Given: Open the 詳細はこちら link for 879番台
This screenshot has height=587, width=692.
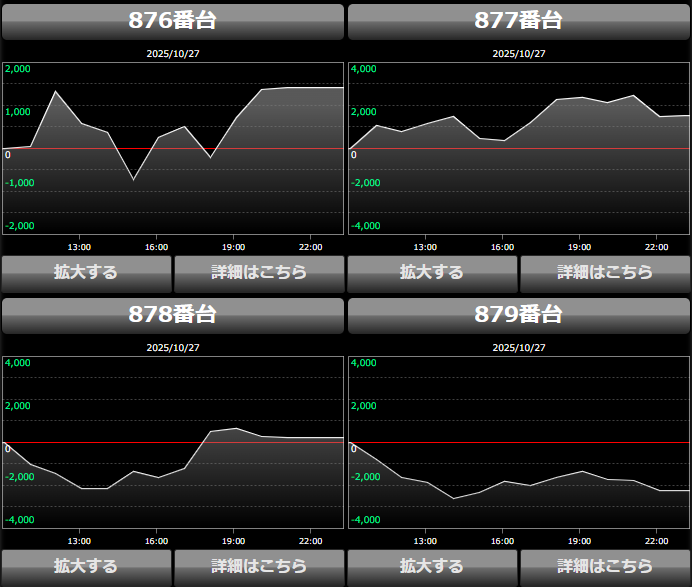Looking at the screenshot, I should [605, 566].
